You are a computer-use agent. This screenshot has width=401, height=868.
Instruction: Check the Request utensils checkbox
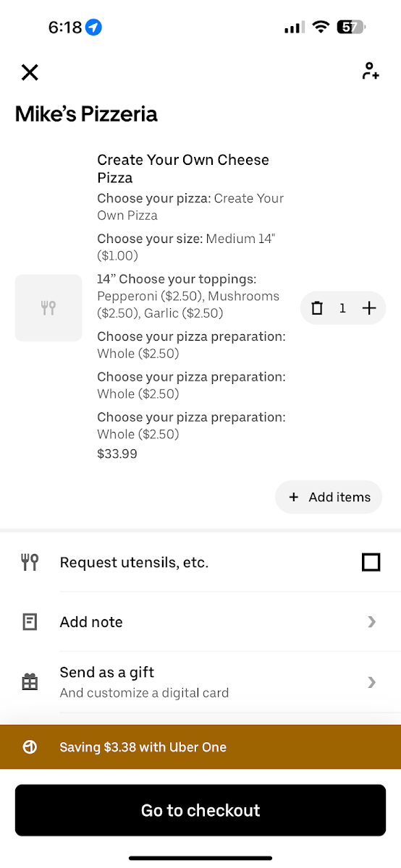click(371, 562)
